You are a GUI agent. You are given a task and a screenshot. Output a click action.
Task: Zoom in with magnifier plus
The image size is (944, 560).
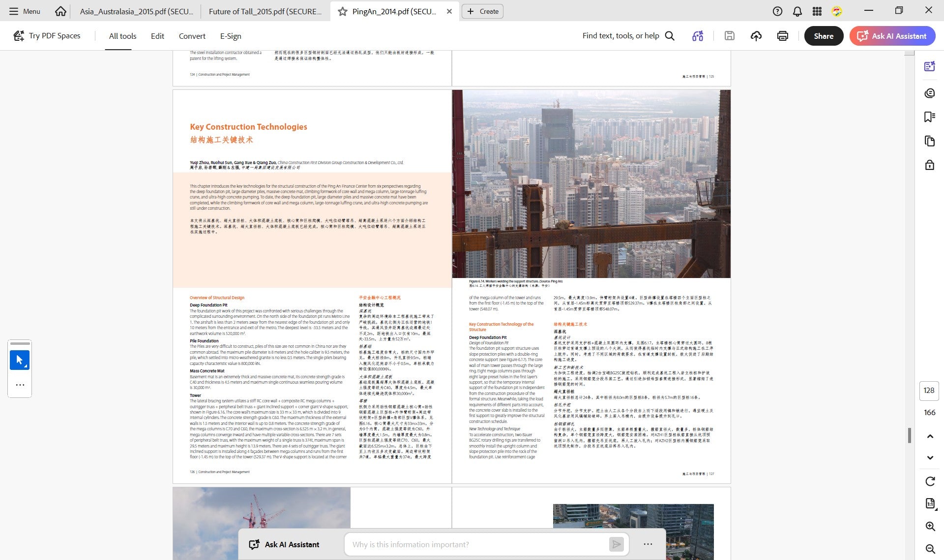coord(930,527)
